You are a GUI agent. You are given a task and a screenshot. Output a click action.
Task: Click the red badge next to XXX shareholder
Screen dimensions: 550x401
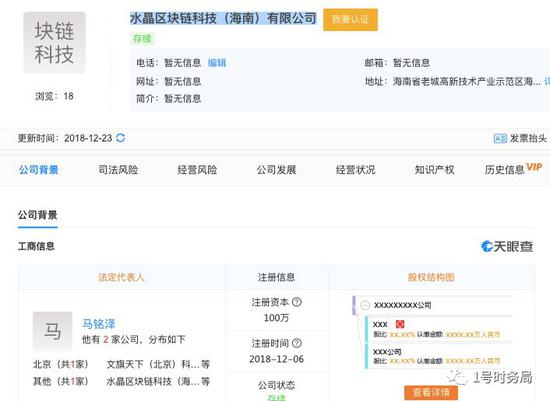(x=400, y=324)
